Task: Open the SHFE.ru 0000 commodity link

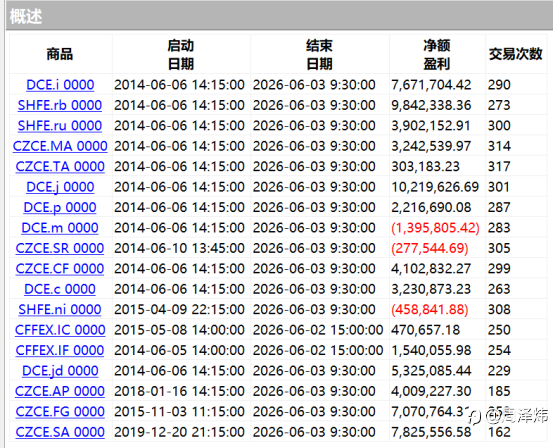Action: click(60, 126)
